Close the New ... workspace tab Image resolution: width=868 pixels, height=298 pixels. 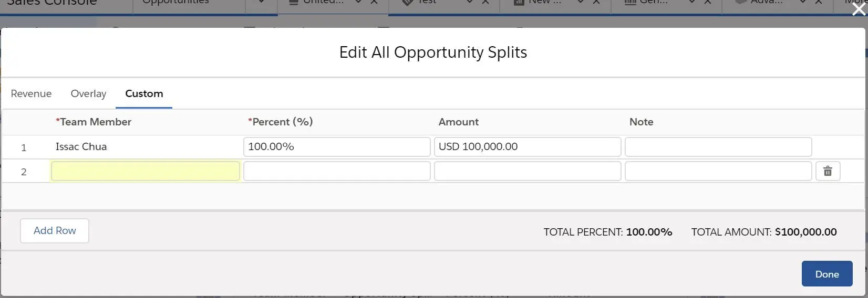pos(596,2)
